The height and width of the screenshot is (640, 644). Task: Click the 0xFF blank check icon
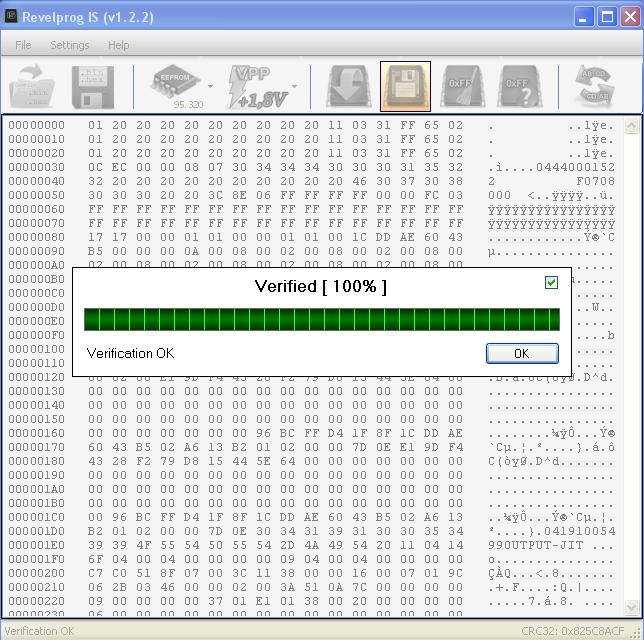[x=520, y=86]
